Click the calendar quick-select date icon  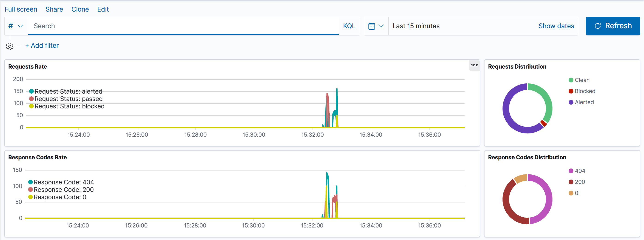(371, 26)
